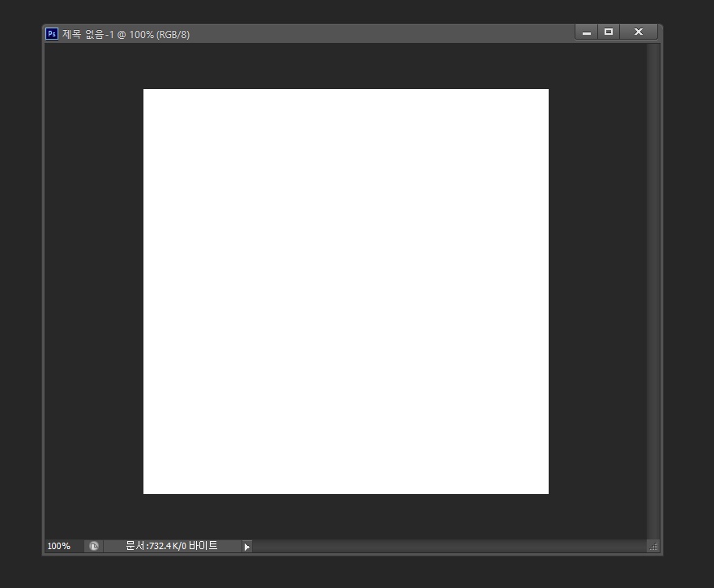Viewport: 714px width, 588px height.
Task: Open the status bar options arrow menu
Action: (247, 547)
